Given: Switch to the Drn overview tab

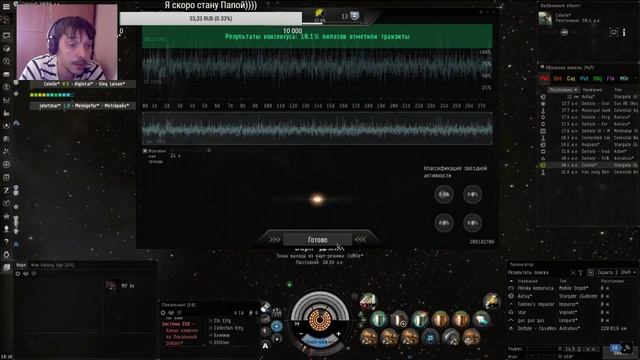Looking at the screenshot, I should point(558,78).
